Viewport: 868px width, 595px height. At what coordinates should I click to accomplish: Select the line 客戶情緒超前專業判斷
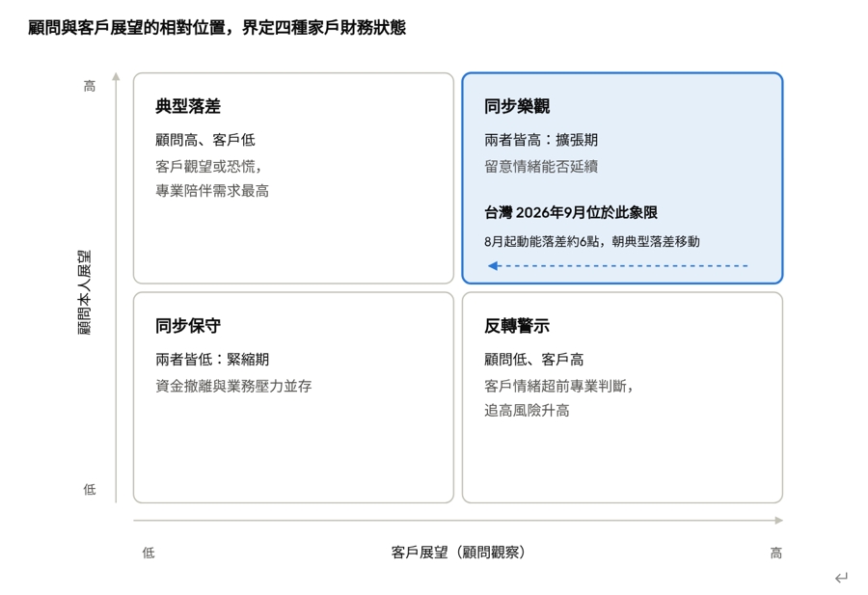[556, 386]
